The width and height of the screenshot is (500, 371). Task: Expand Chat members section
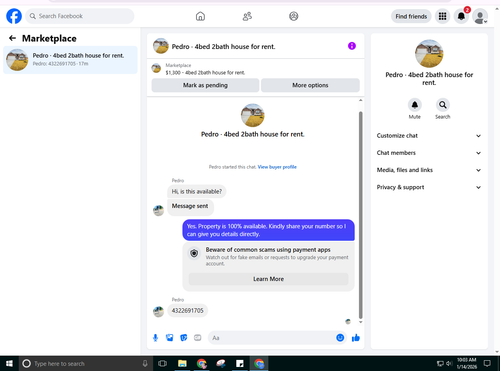click(429, 153)
